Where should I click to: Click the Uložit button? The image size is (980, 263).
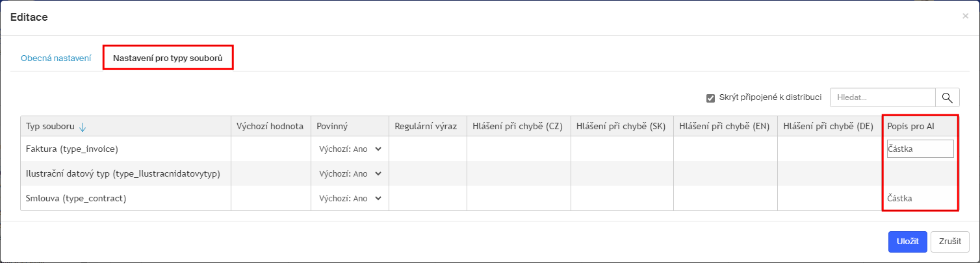(x=907, y=241)
